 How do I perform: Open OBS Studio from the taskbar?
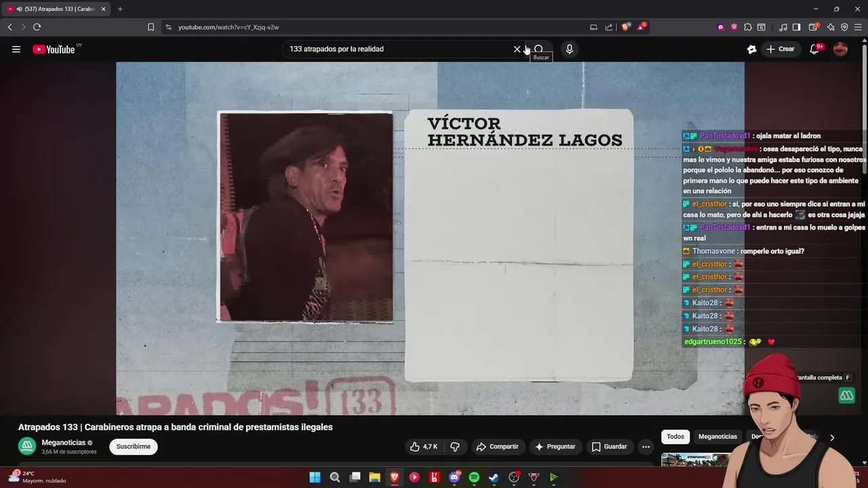(514, 477)
